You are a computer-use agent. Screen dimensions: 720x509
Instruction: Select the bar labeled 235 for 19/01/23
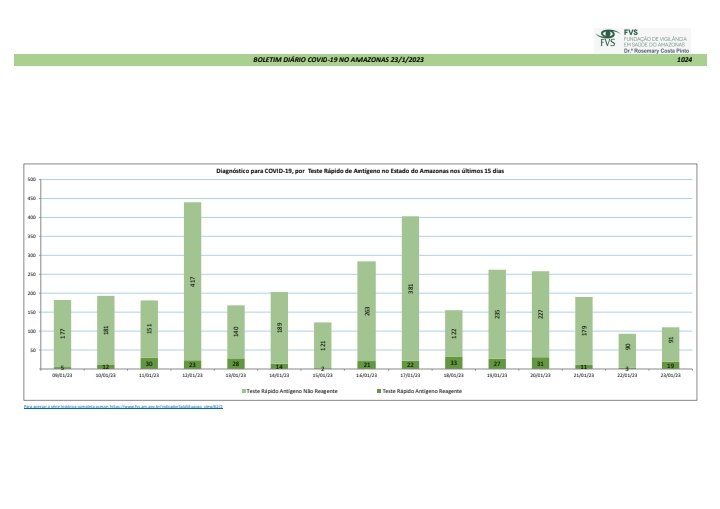coord(497,314)
